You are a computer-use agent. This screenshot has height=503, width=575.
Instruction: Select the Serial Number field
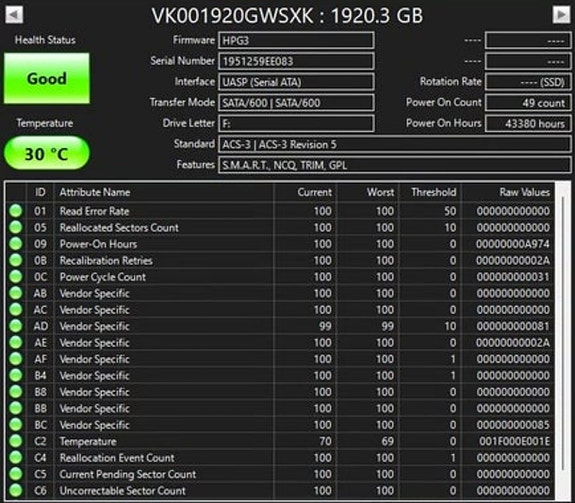296,61
